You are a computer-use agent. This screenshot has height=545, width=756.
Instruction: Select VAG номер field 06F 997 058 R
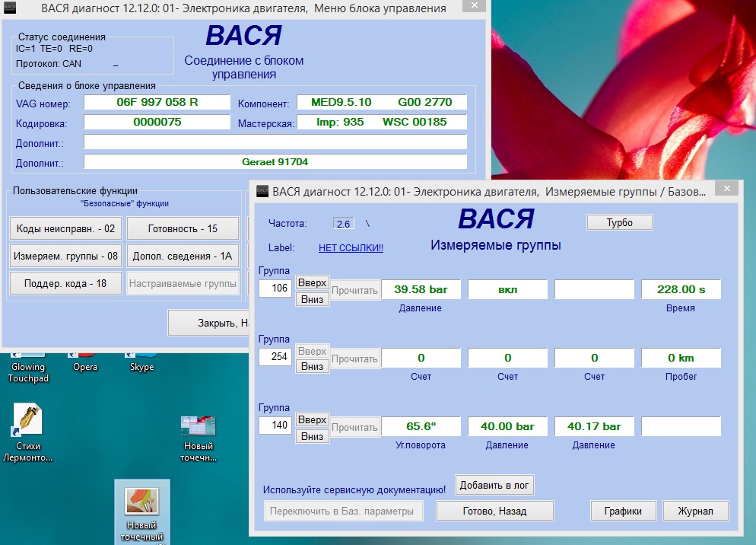click(157, 102)
